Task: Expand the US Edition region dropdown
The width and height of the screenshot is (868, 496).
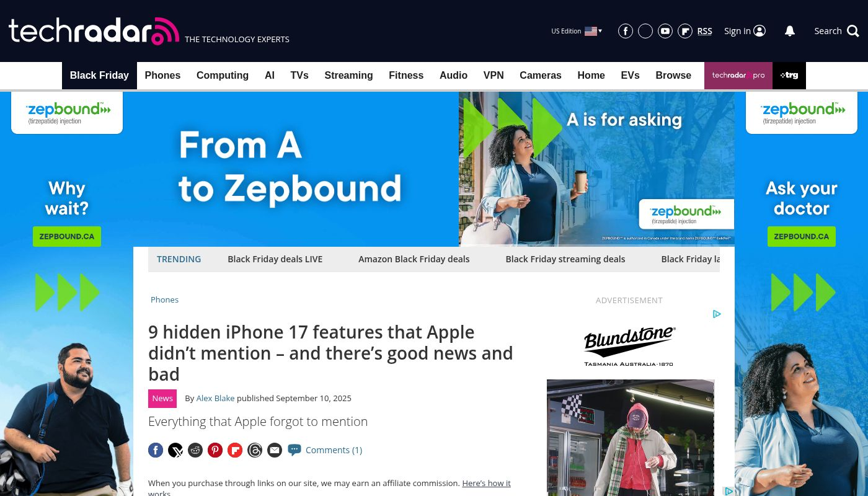Action: pos(577,31)
